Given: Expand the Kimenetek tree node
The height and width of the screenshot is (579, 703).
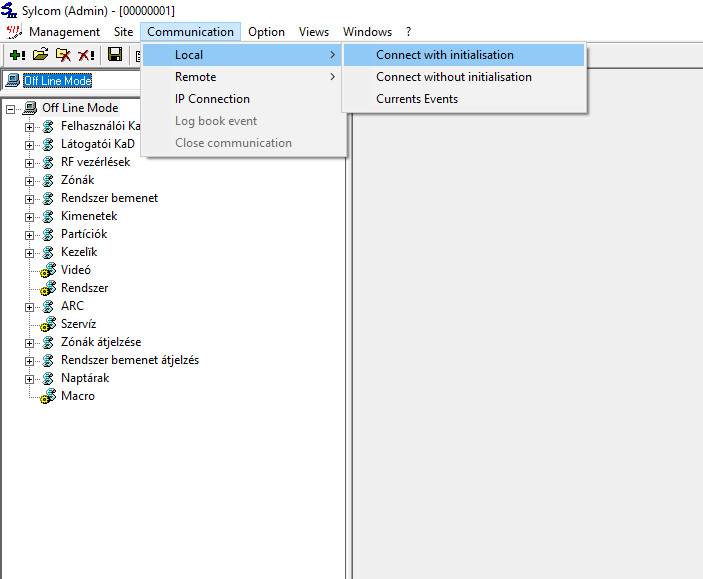Looking at the screenshot, I should pyautogui.click(x=30, y=216).
